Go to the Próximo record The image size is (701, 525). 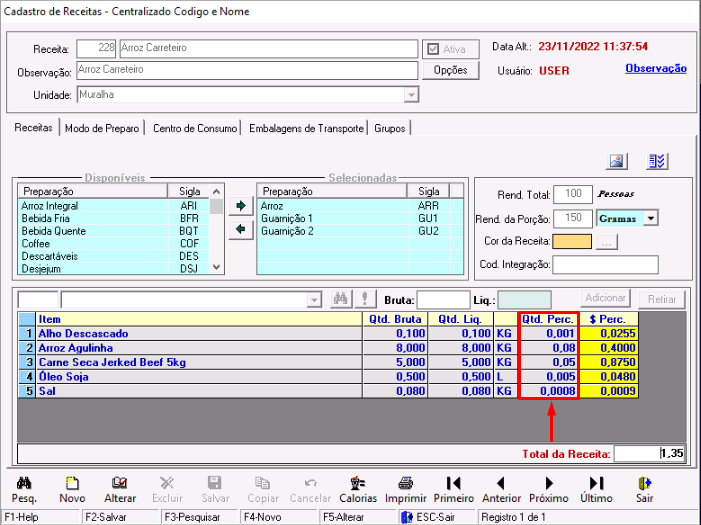(x=548, y=483)
